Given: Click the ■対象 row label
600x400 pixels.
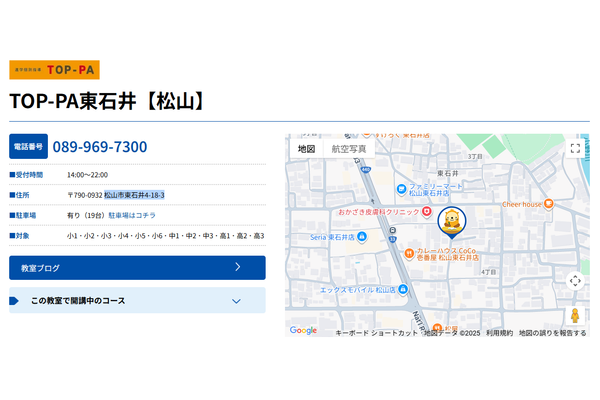Looking at the screenshot, I should (x=20, y=236).
